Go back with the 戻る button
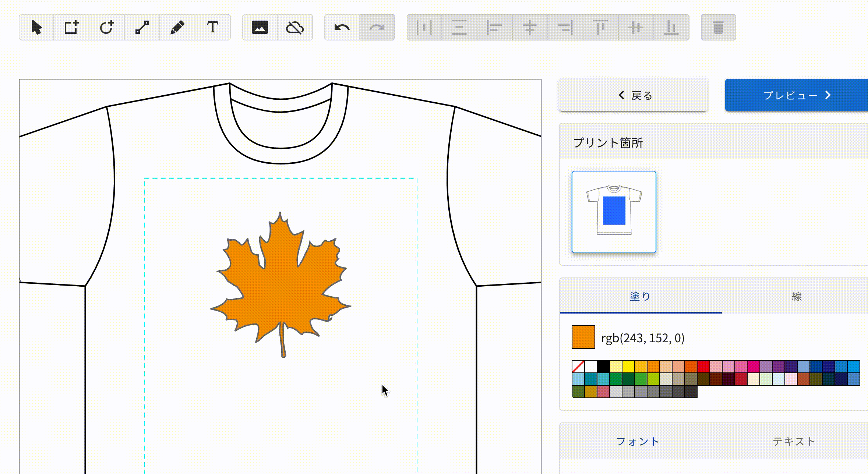Viewport: 868px width, 474px height. coord(634,95)
